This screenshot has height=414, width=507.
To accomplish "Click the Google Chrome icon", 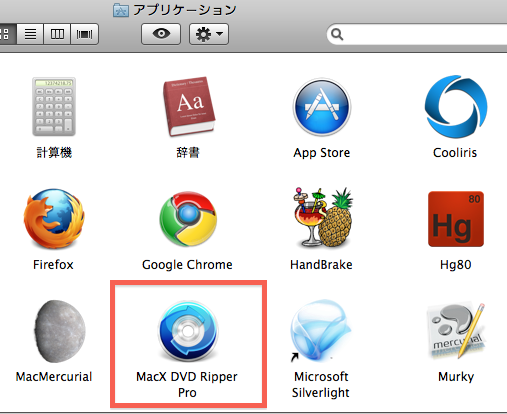I will point(188,219).
